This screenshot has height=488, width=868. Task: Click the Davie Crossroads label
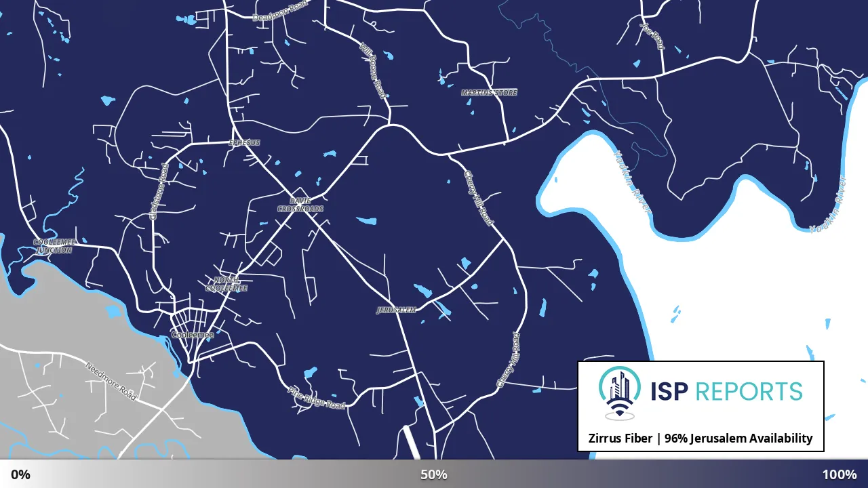click(300, 205)
